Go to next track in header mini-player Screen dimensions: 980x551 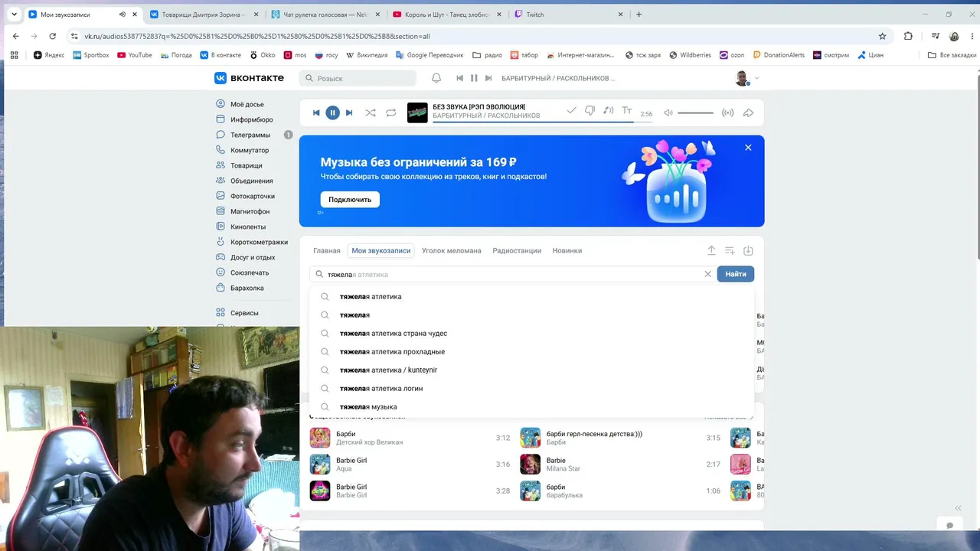(x=488, y=78)
